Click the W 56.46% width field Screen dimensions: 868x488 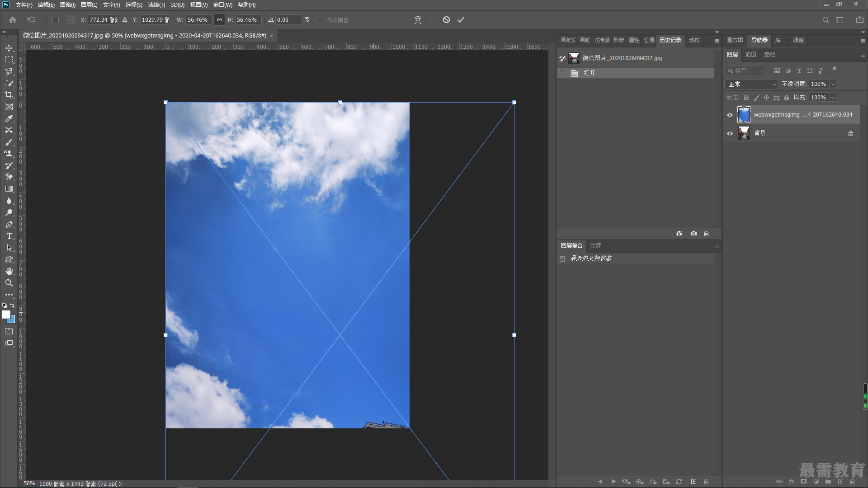click(198, 20)
